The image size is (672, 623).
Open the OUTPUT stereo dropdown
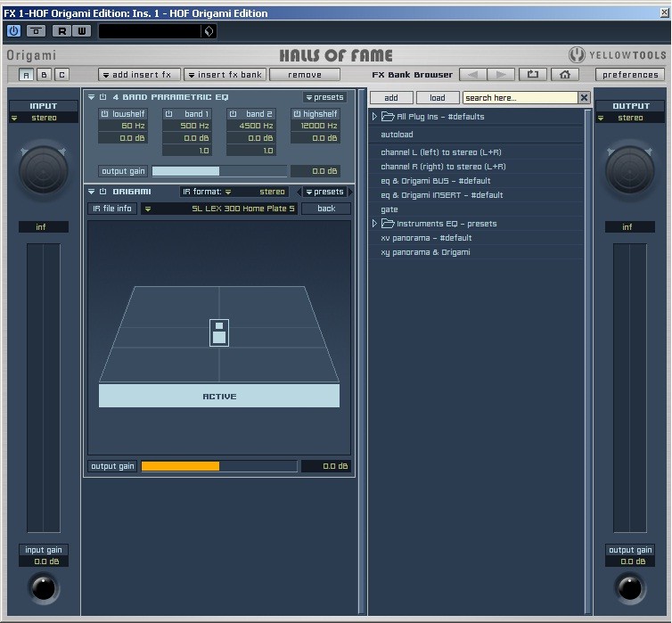[629, 118]
